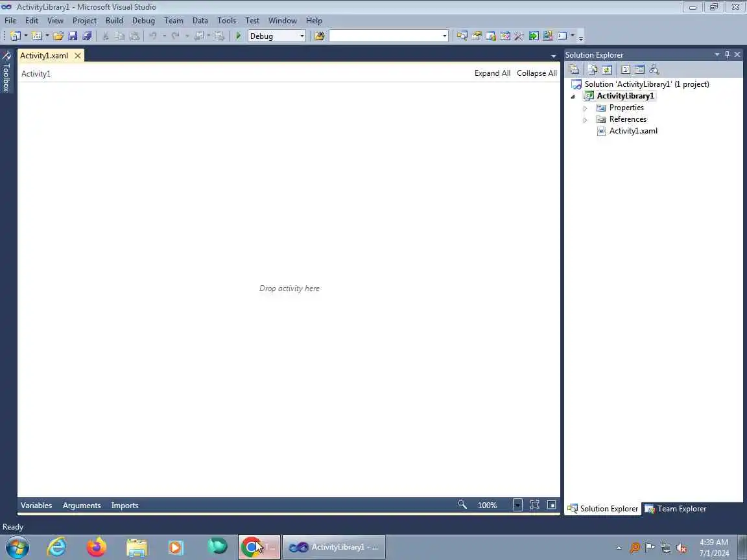This screenshot has height=560, width=747.
Task: Click the View Code icon in Solution Explorer
Action: [x=626, y=69]
